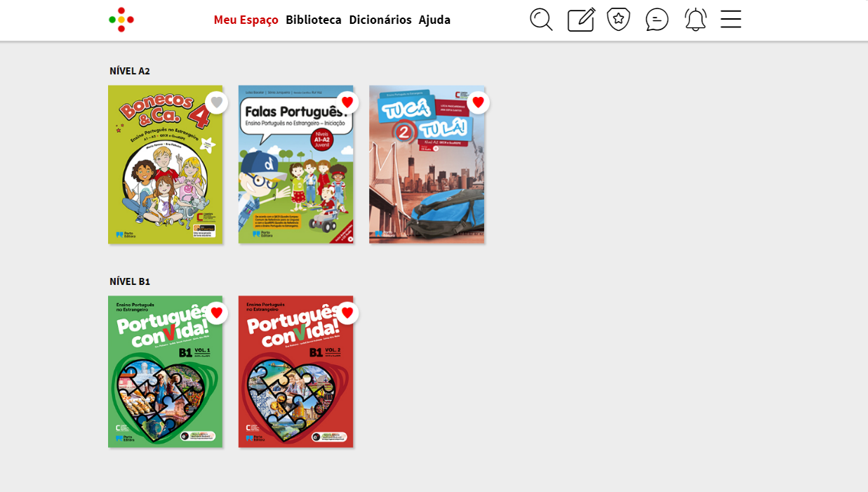Open the Falas Português book cover
The width and height of the screenshot is (868, 492).
[x=295, y=165]
